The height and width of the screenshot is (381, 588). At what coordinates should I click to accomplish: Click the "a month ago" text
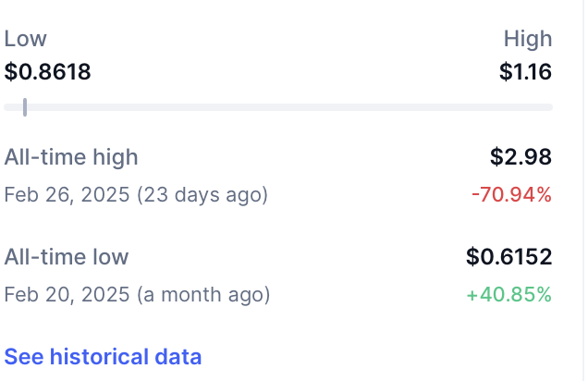[203, 295]
